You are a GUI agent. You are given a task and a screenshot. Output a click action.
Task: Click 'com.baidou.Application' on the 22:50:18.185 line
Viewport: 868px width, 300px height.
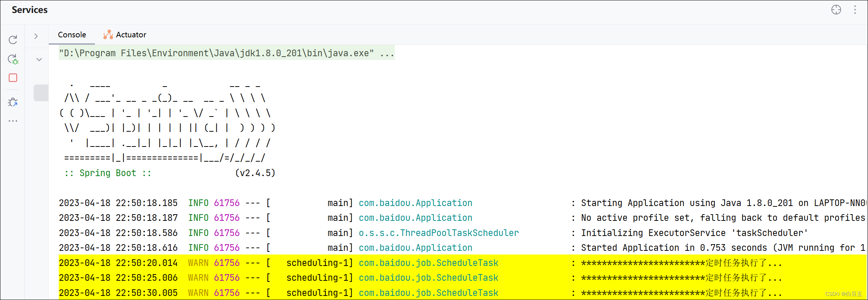(x=416, y=203)
